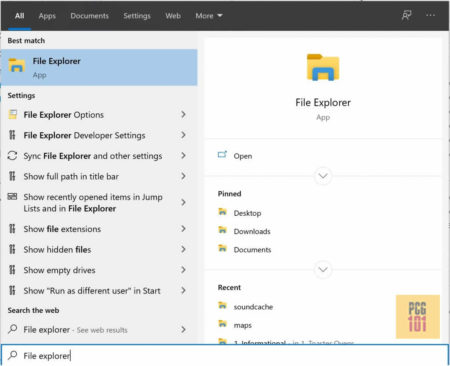Expand the More dropdown tab
Viewport: 450px width, 366px height.
209,16
